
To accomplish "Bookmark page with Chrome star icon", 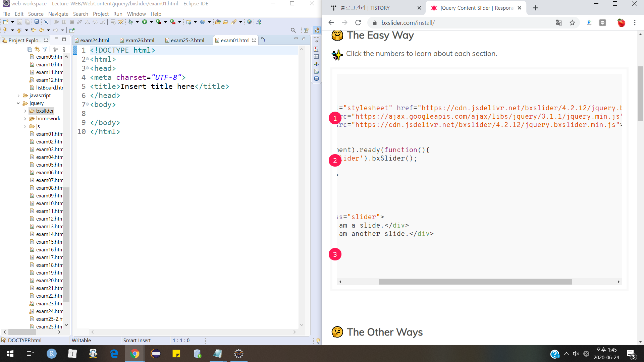I will coord(572,23).
